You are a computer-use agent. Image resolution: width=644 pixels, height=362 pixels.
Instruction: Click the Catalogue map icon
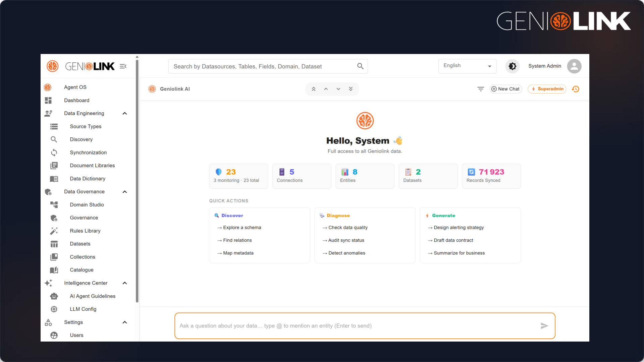click(x=54, y=270)
